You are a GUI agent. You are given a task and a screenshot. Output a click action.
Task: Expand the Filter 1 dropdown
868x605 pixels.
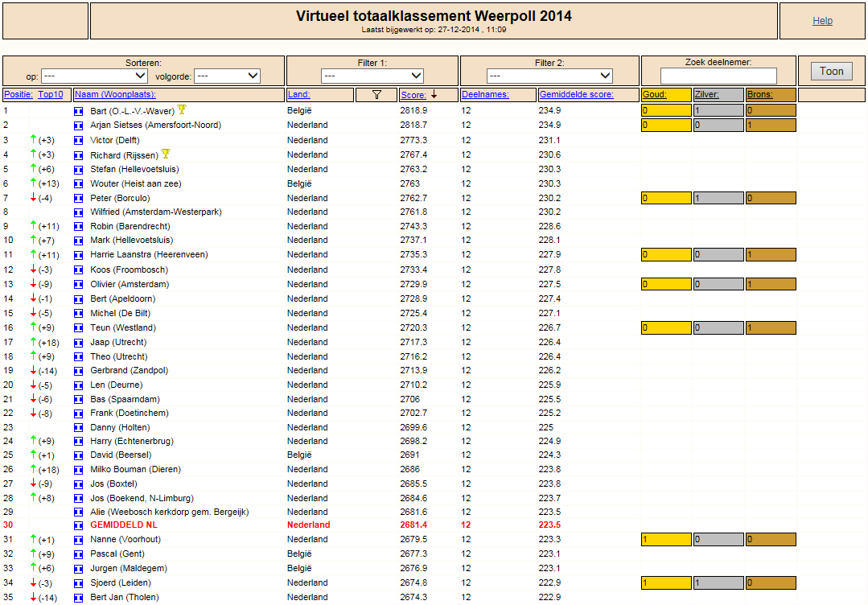click(372, 76)
